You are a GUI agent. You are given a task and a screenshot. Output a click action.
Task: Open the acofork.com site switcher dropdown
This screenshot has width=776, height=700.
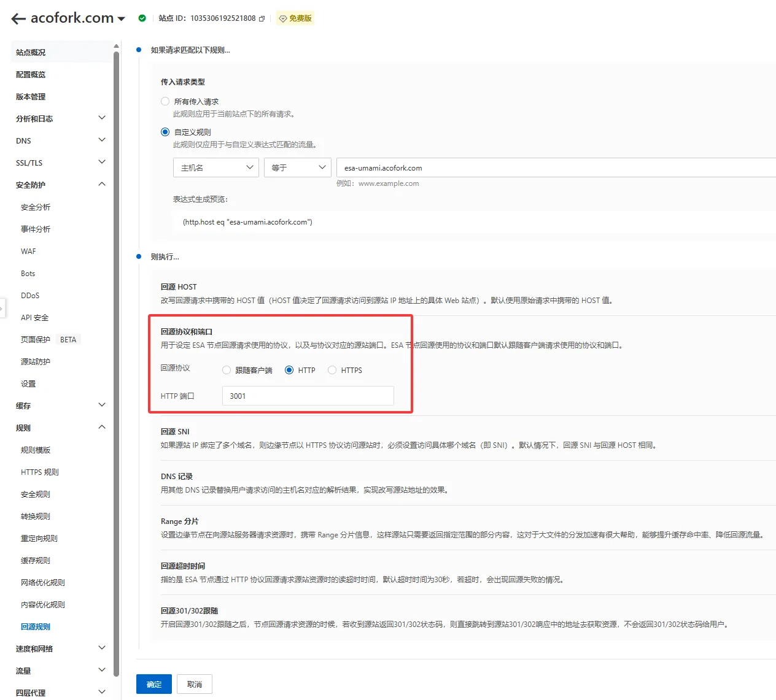tap(121, 19)
